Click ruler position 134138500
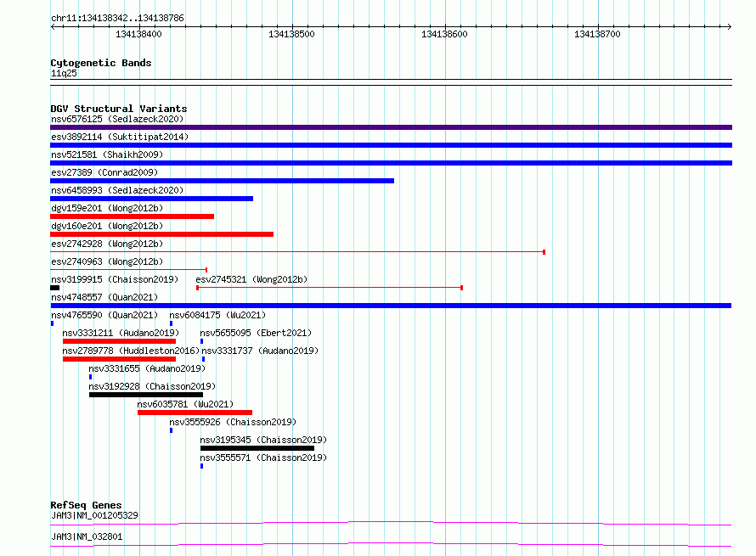Screen dimensions: 756x556 tap(291, 34)
